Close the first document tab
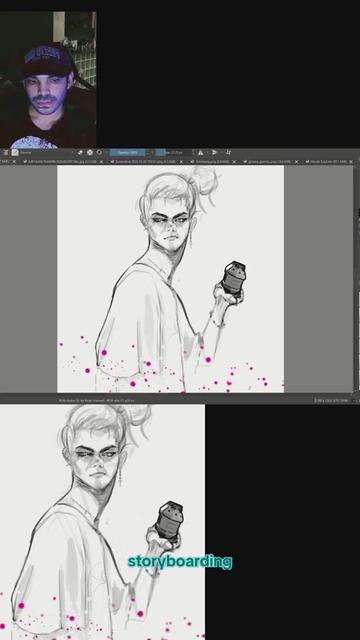The height and width of the screenshot is (640, 360). [14, 162]
